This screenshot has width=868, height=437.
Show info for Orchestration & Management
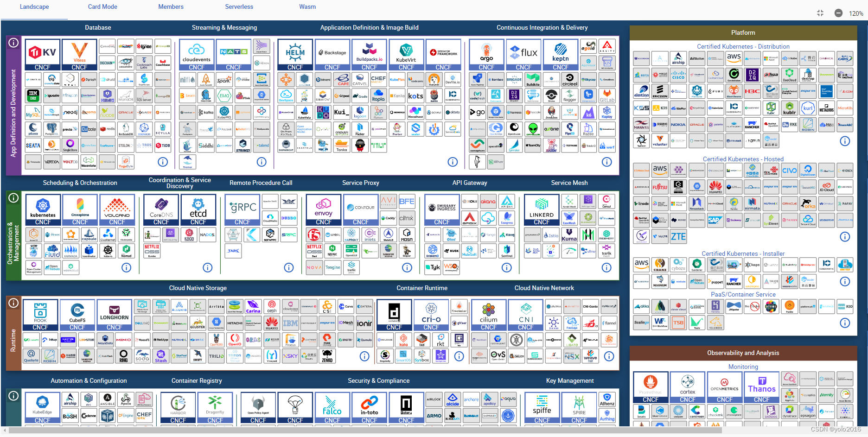coord(14,198)
